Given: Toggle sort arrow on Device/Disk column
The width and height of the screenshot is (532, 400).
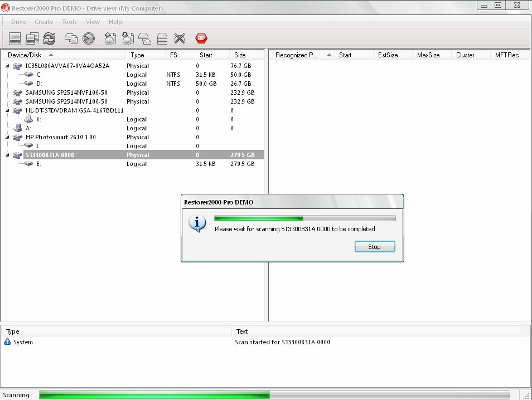Looking at the screenshot, I should (51, 55).
